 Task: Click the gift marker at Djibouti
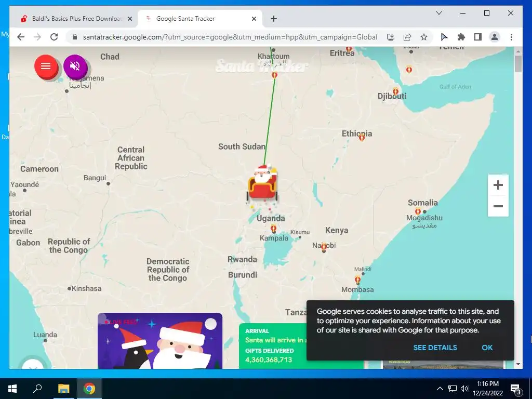395,91
